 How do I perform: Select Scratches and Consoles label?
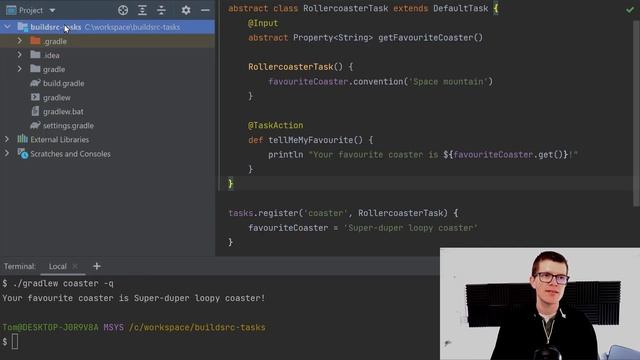point(70,154)
